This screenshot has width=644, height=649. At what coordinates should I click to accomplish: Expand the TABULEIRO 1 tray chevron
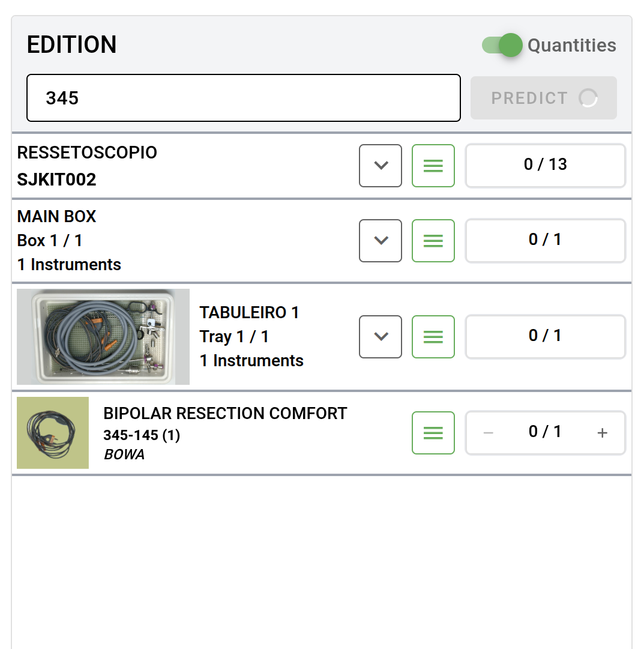[x=381, y=337]
